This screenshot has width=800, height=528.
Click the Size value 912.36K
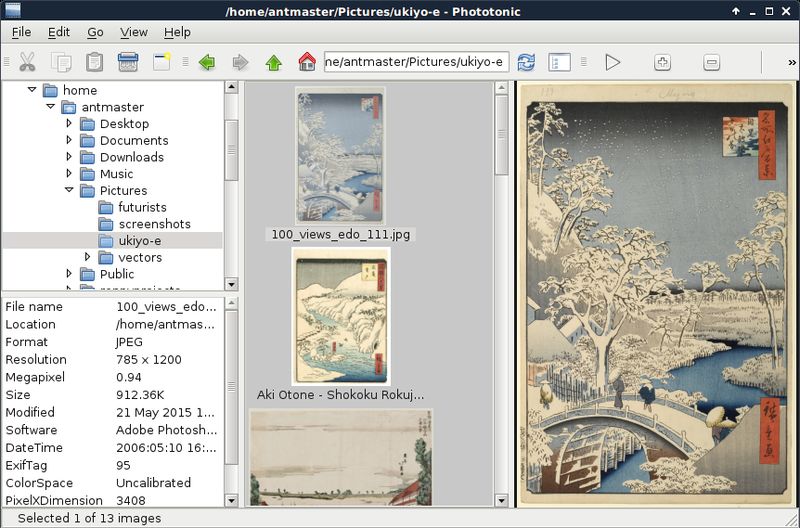(x=140, y=395)
